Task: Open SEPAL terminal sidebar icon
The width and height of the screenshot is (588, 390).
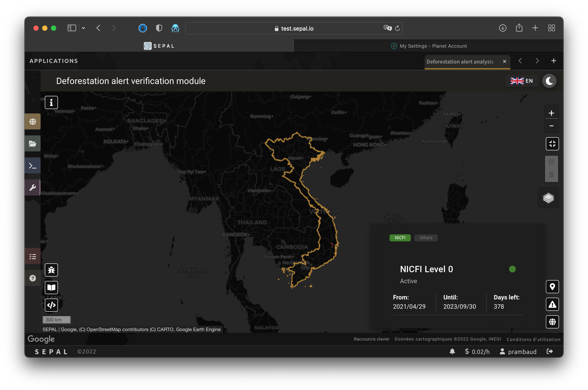Action: 33,166
